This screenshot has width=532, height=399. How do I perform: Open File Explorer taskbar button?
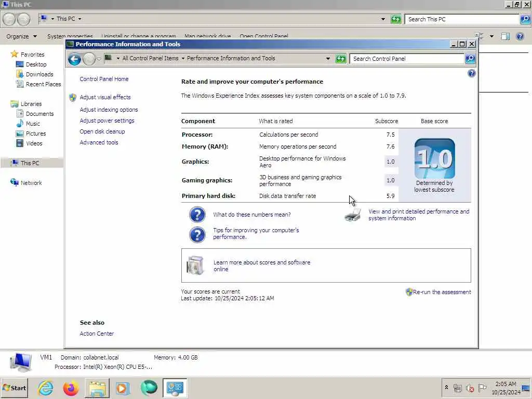[x=97, y=388]
